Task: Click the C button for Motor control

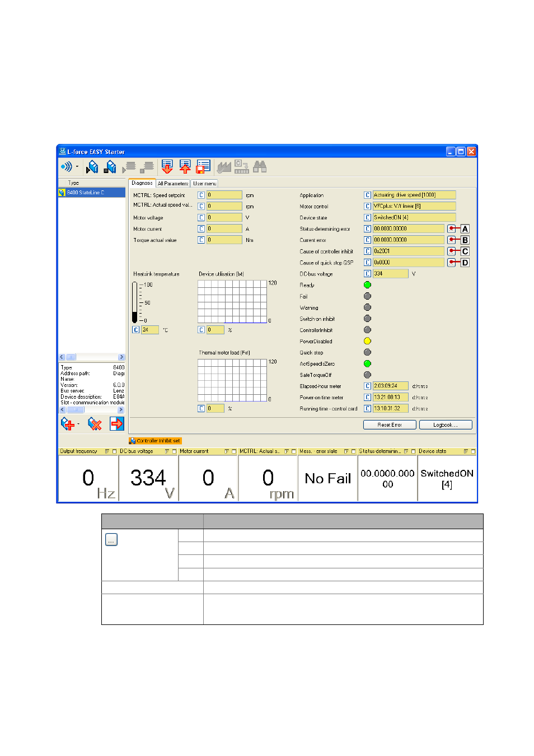Action: point(368,207)
